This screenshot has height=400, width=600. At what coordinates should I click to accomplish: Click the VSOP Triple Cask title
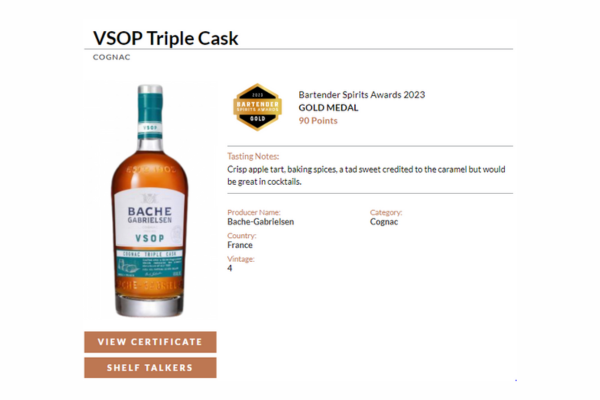pos(166,38)
